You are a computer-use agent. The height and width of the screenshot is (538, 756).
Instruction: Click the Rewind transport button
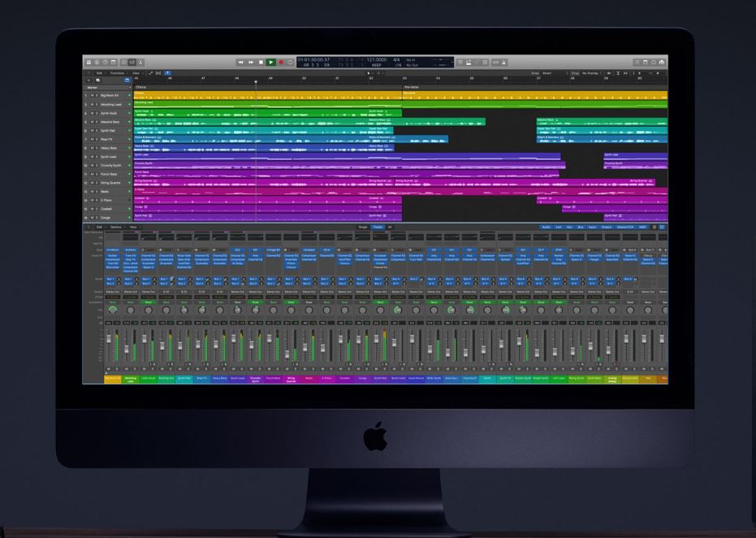240,63
